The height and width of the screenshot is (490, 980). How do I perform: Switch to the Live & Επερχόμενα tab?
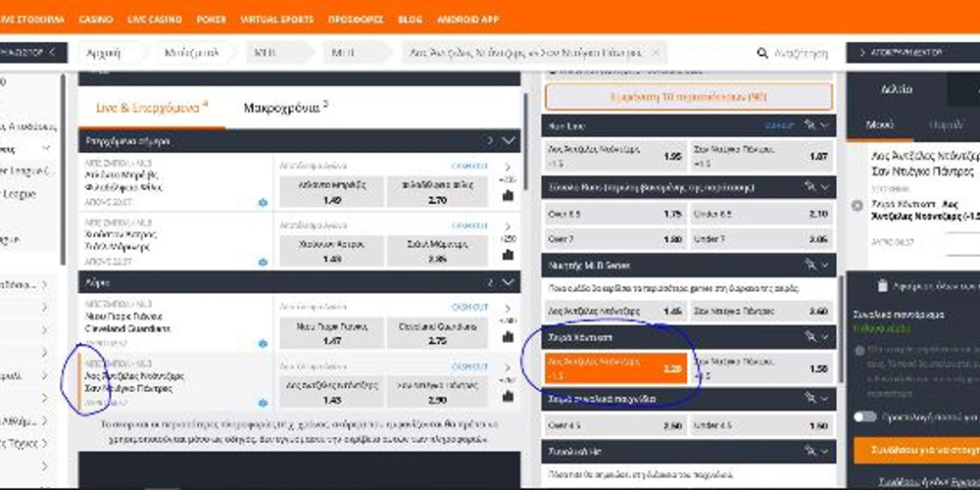click(152, 108)
